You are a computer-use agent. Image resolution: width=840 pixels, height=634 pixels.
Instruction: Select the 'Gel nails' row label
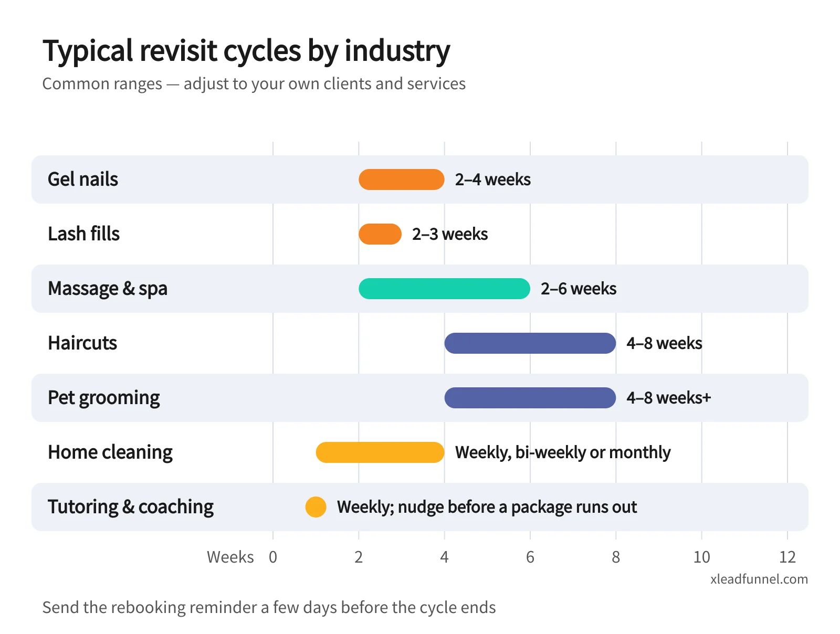pos(83,179)
